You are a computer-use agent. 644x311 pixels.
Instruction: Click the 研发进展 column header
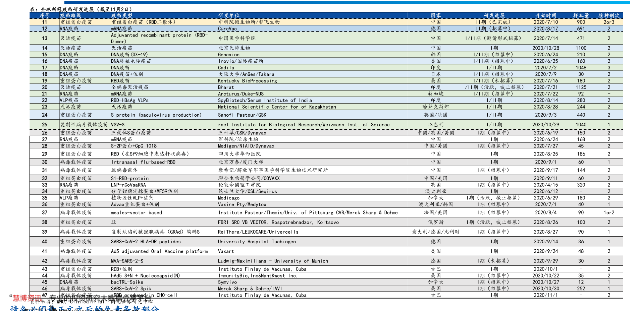(x=494, y=15)
